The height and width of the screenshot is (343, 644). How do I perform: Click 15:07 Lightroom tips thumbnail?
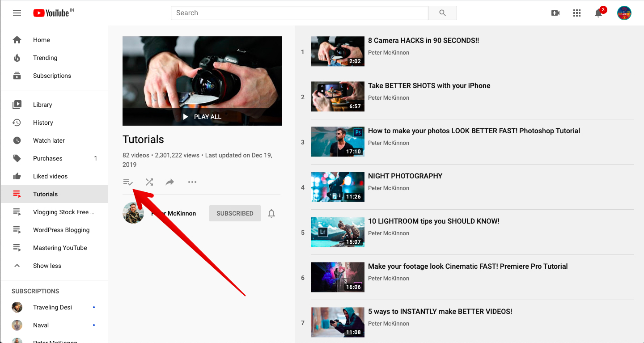tap(338, 232)
